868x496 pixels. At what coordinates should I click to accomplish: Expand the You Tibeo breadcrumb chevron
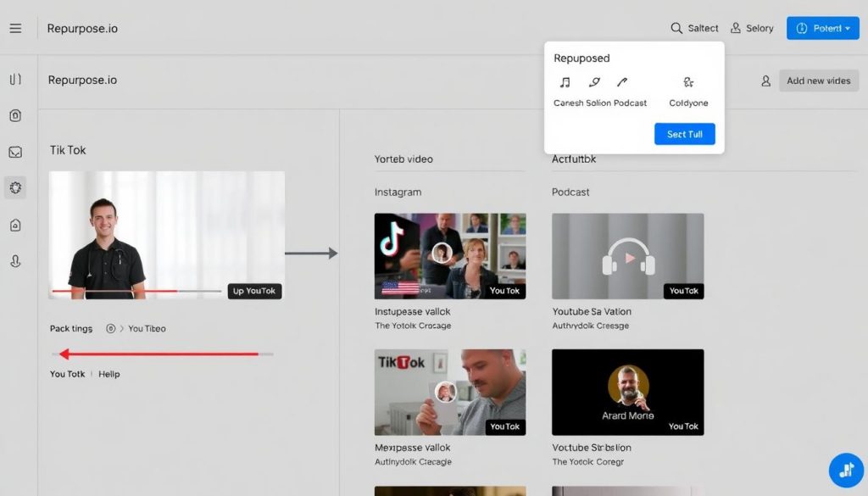click(x=122, y=328)
